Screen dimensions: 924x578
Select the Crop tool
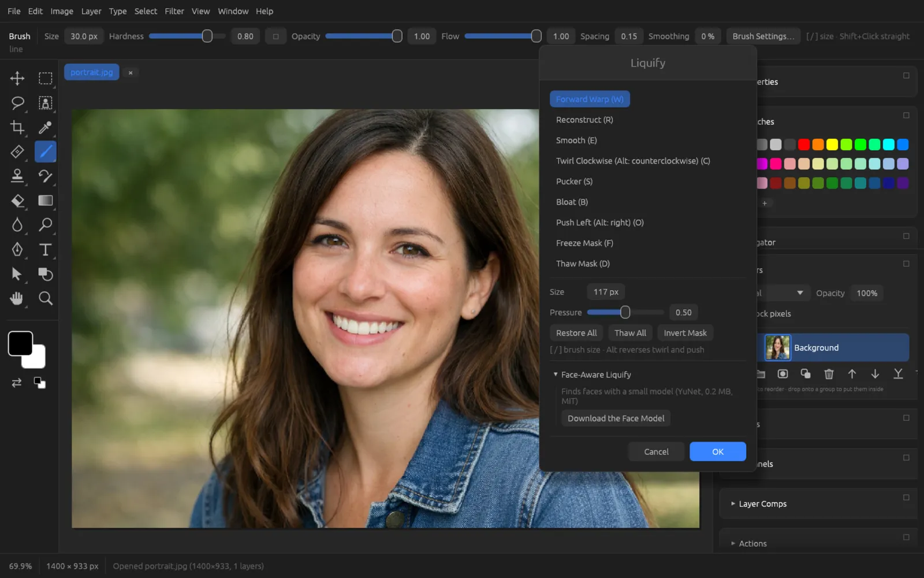pyautogui.click(x=17, y=127)
